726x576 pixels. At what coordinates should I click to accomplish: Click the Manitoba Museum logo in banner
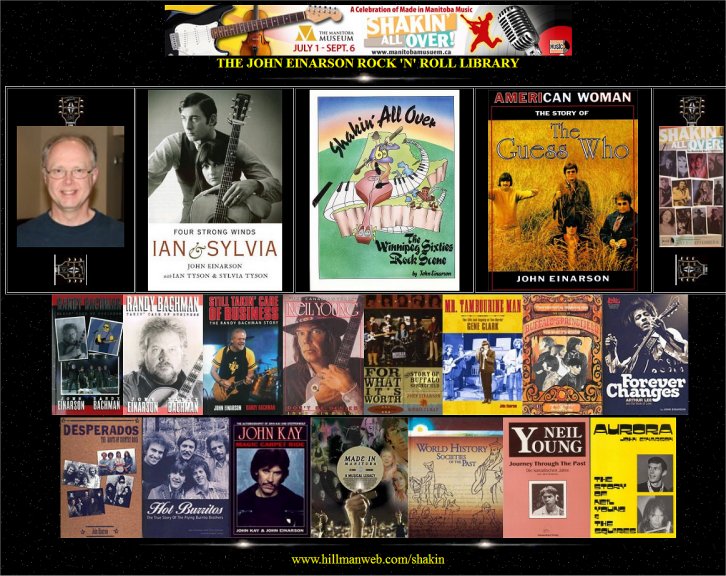coord(324,34)
